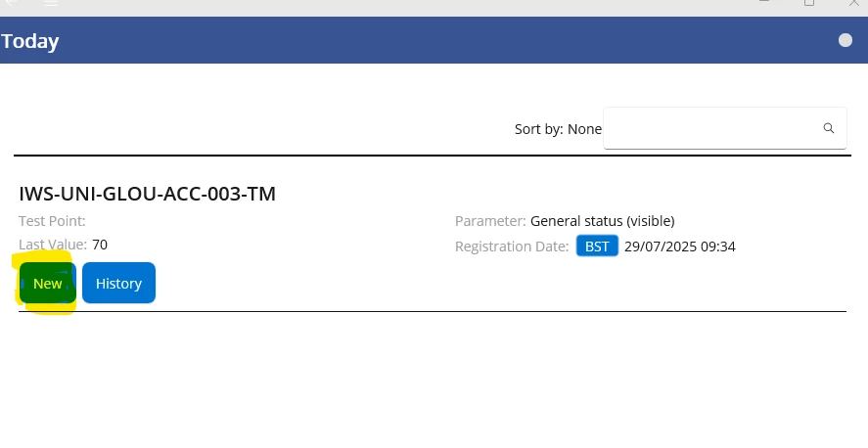868x448 pixels.
Task: Click the grey status circle in header
Action: (845, 40)
